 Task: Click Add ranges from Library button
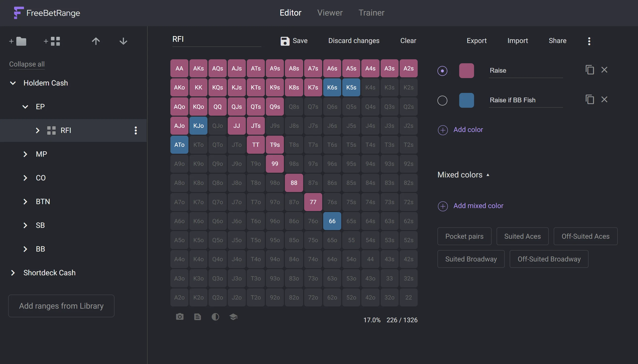pyautogui.click(x=61, y=306)
